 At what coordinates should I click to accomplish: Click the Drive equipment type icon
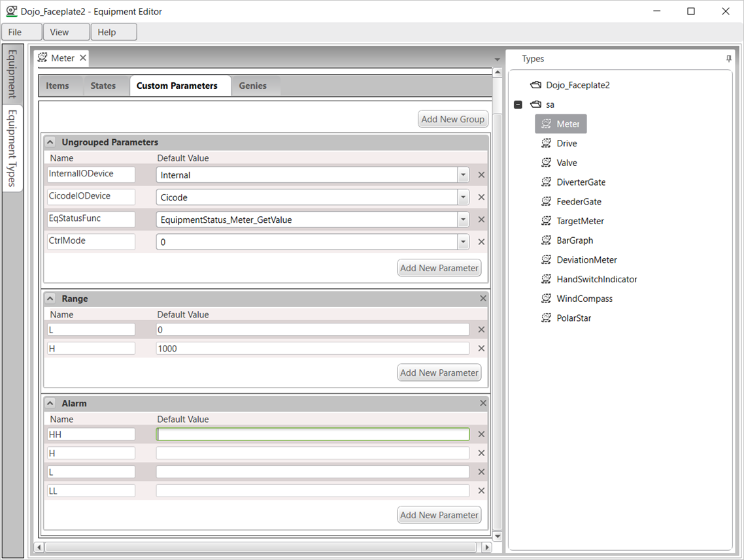click(546, 144)
